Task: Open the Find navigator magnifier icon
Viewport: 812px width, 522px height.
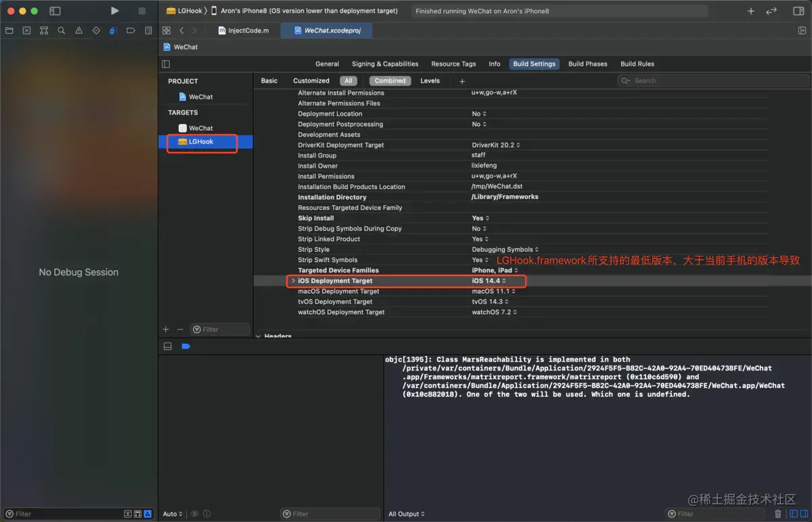Action: click(x=62, y=30)
